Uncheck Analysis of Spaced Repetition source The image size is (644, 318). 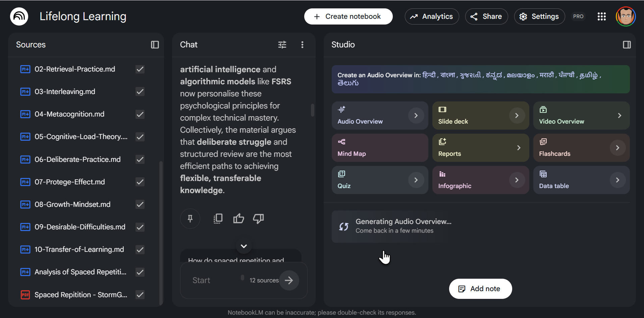click(x=140, y=272)
